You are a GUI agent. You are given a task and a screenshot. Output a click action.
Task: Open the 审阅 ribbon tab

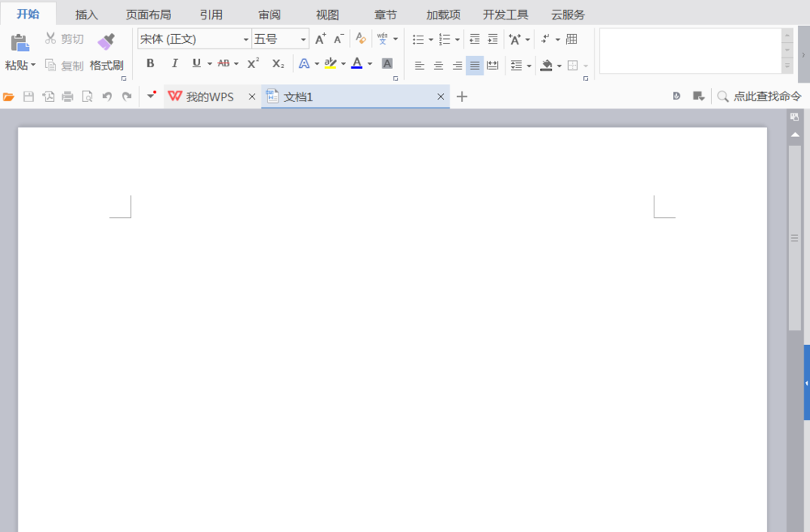tap(269, 13)
